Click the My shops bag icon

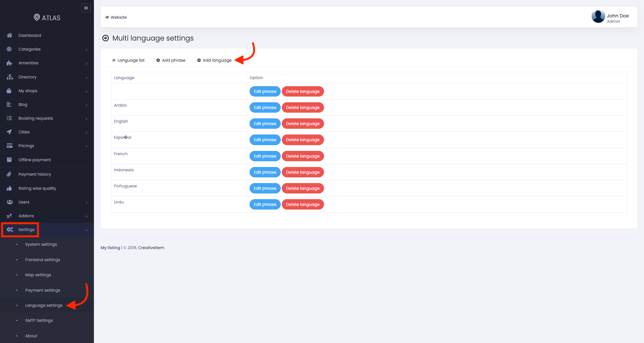pyautogui.click(x=9, y=91)
